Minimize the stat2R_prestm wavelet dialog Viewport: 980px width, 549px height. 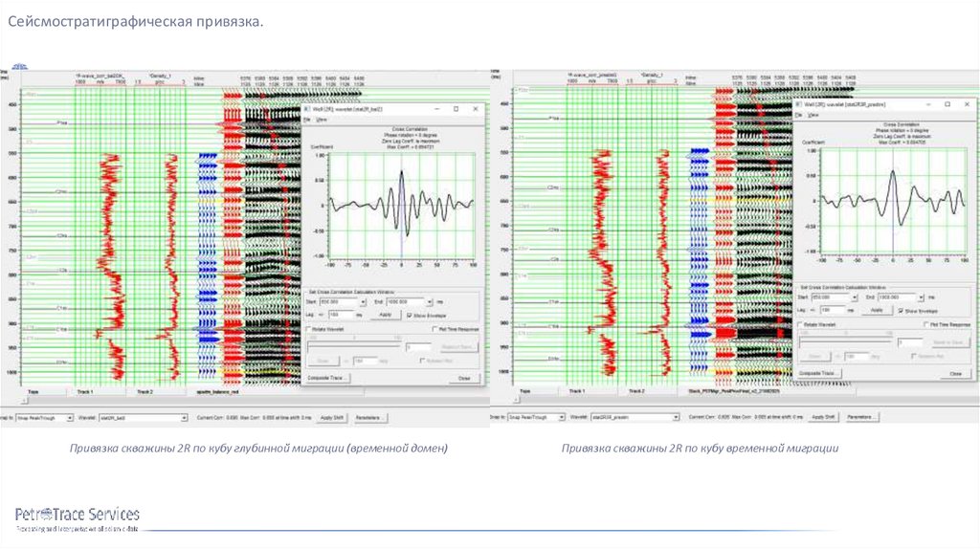pyautogui.click(x=928, y=104)
